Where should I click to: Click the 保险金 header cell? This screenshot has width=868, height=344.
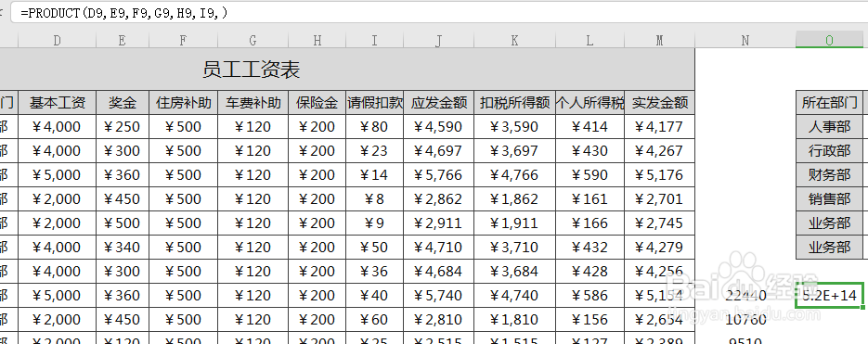point(317,102)
